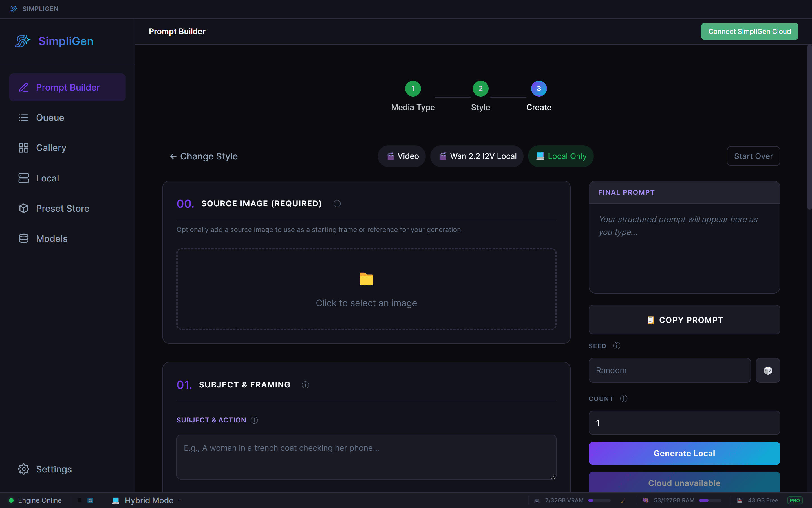Open the Local page
The image size is (812, 508).
[x=67, y=178]
